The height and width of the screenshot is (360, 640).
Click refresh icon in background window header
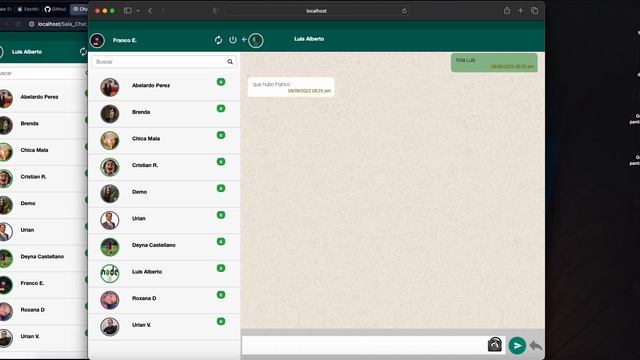(x=83, y=51)
